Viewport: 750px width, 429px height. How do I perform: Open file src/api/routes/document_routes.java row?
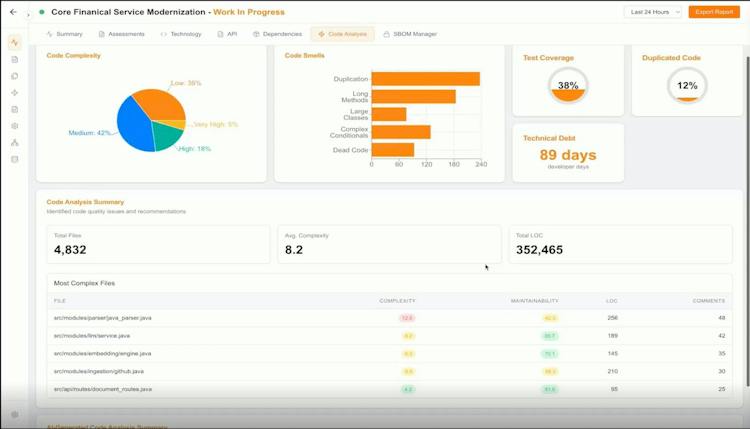(x=389, y=389)
